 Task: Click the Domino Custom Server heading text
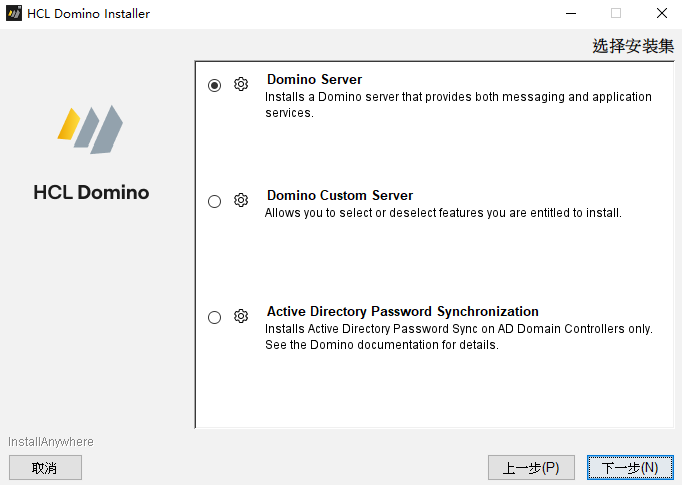[340, 195]
